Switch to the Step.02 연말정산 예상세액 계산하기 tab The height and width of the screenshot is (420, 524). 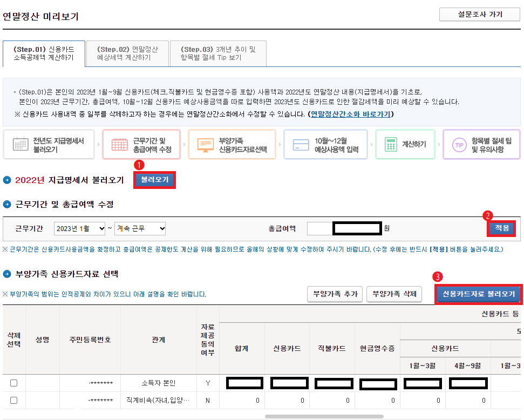click(127, 53)
